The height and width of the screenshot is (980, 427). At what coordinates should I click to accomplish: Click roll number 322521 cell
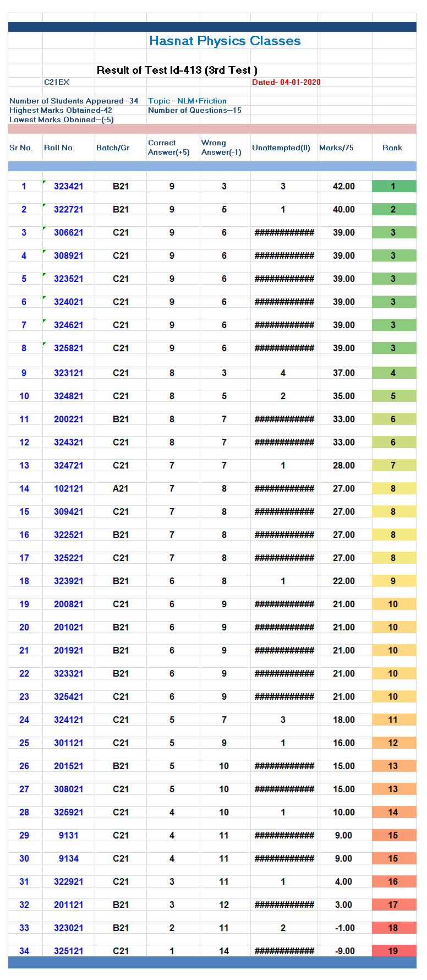point(69,535)
